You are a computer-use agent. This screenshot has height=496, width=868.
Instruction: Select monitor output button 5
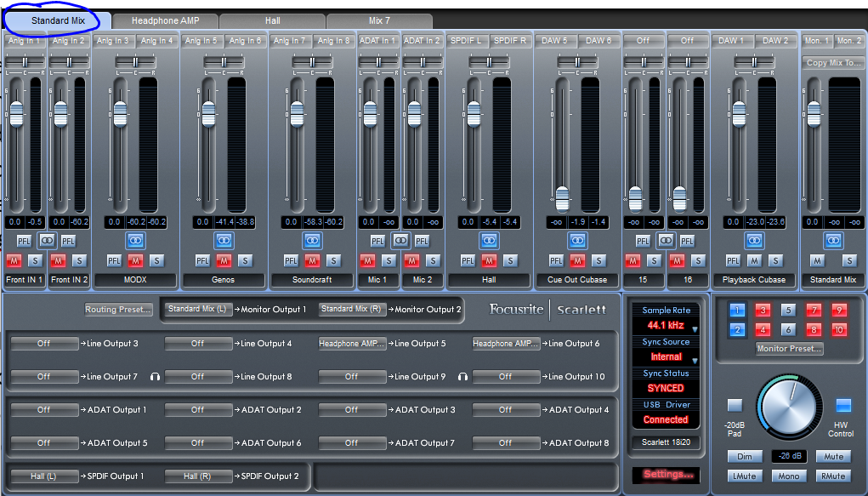pyautogui.click(x=788, y=311)
